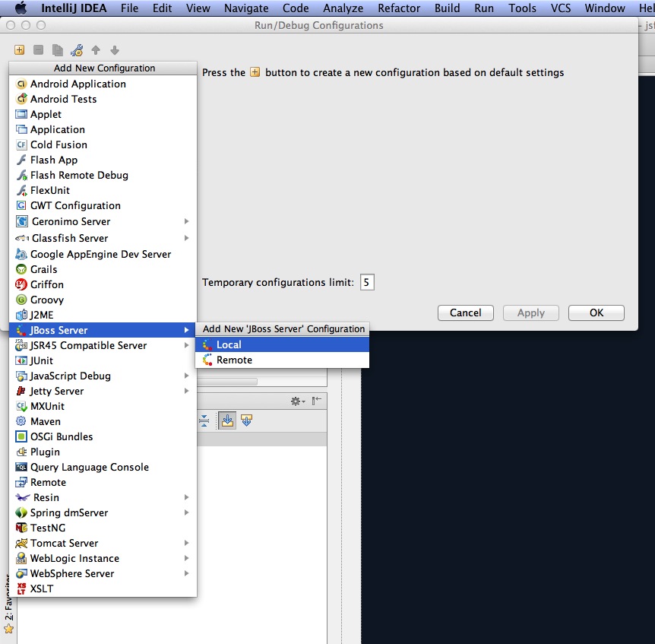Click Temporary configurations limit field

[367, 283]
